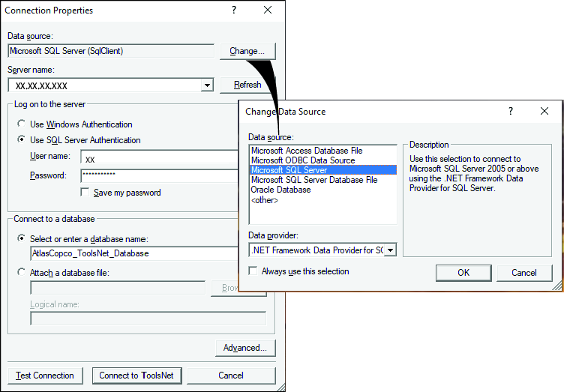
Task: Click OK in Change Data Source dialog
Action: coord(463,273)
